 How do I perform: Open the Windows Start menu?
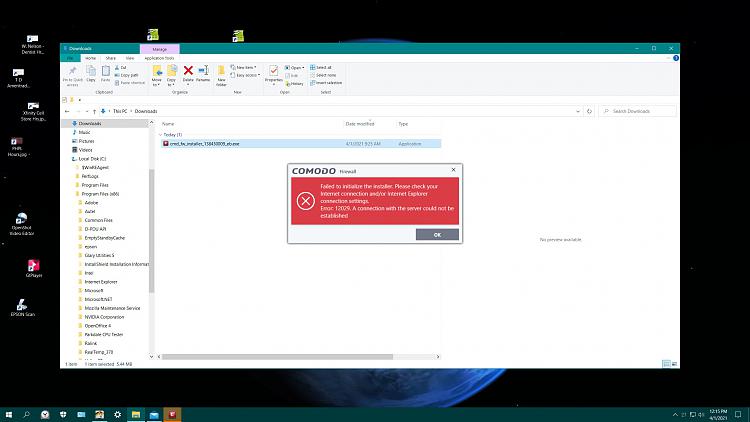[x=9, y=414]
